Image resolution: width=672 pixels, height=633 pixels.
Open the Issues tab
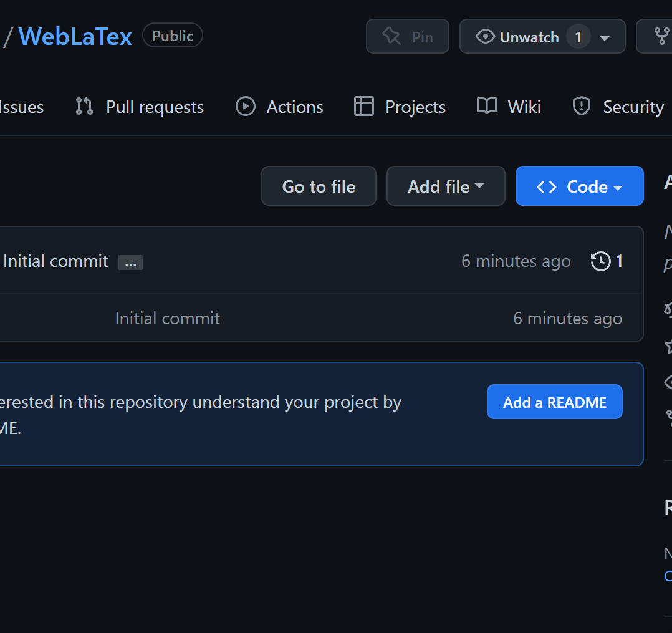(21, 107)
